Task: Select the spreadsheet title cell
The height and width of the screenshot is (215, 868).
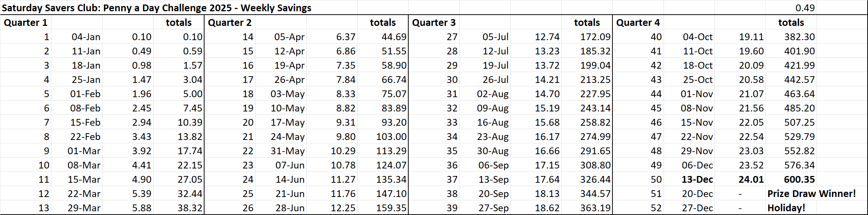Action: (156, 8)
